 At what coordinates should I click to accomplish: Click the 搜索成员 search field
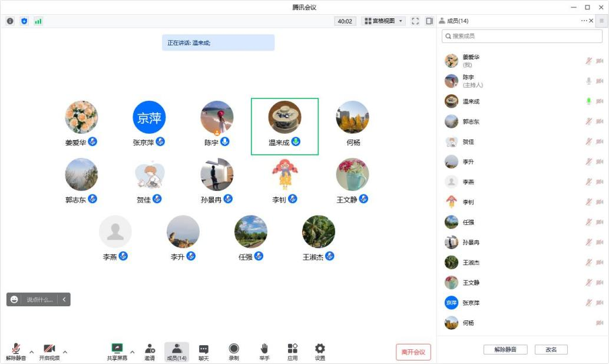pyautogui.click(x=522, y=36)
